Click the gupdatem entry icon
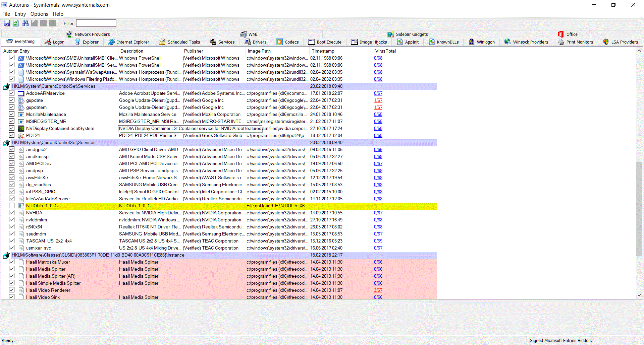 coord(21,107)
